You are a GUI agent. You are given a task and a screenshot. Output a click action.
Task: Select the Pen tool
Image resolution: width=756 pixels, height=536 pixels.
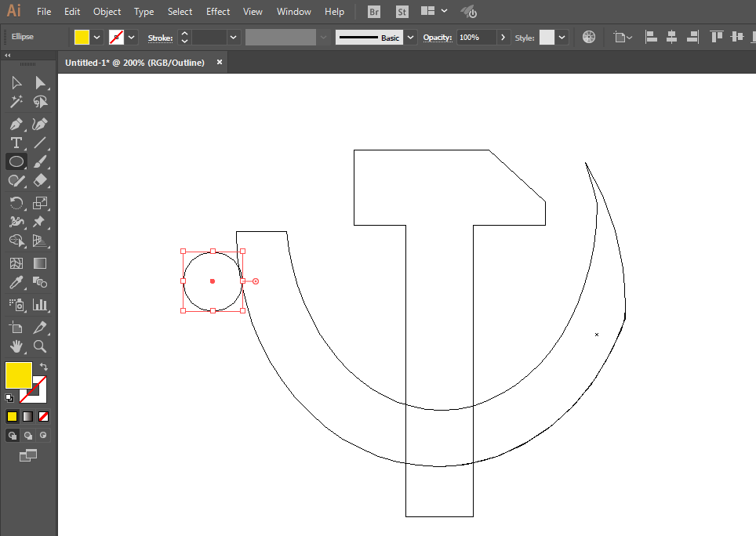(16, 125)
